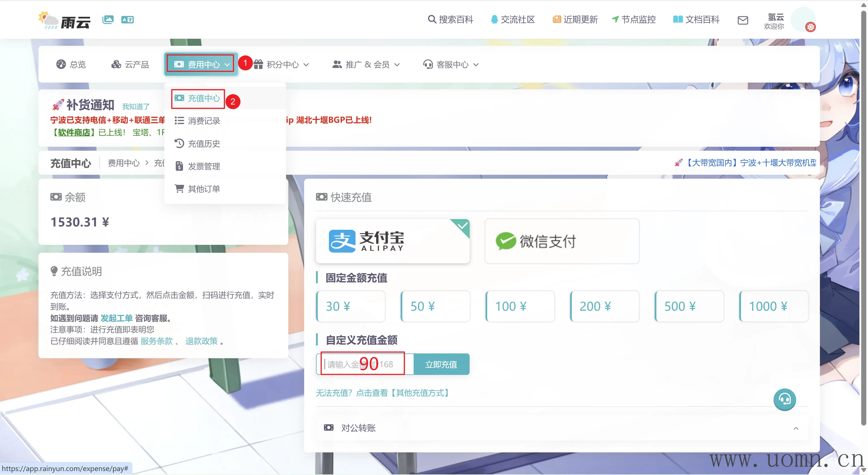Focus the custom recharge amount input
Viewport: 868px width, 475px height.
click(366, 364)
